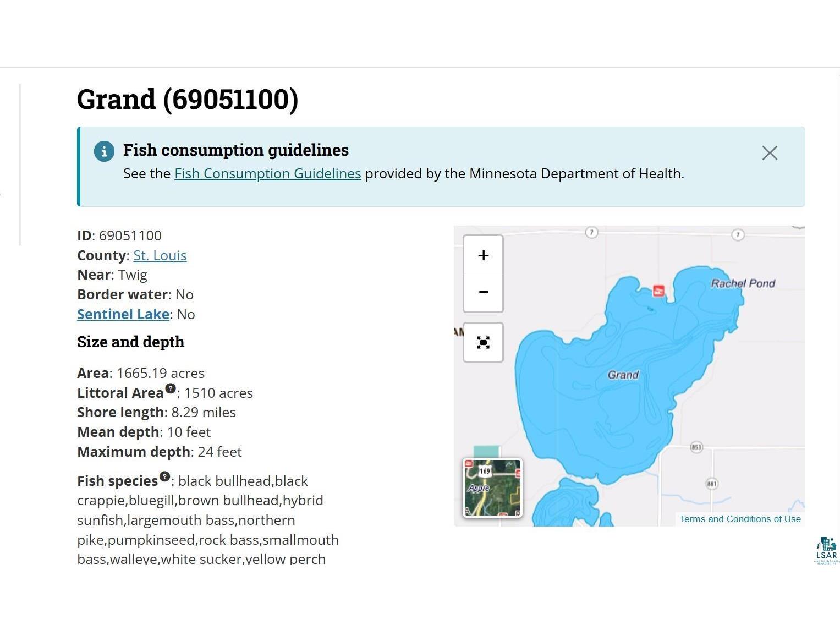Open St. Louis county link

(x=160, y=255)
